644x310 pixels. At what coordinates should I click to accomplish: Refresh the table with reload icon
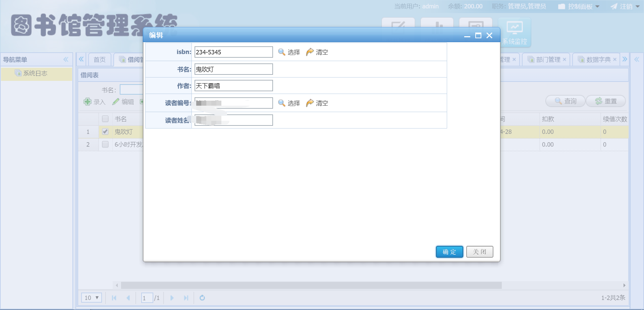coord(202,298)
